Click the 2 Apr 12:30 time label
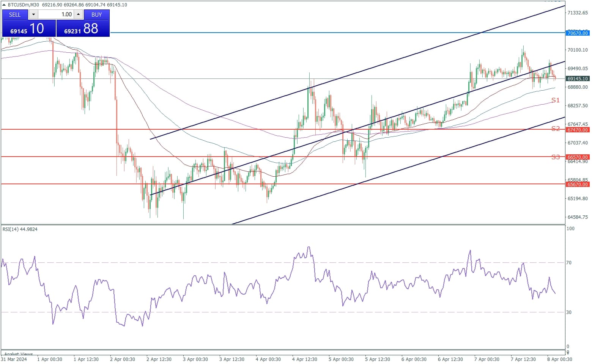 tap(159, 359)
